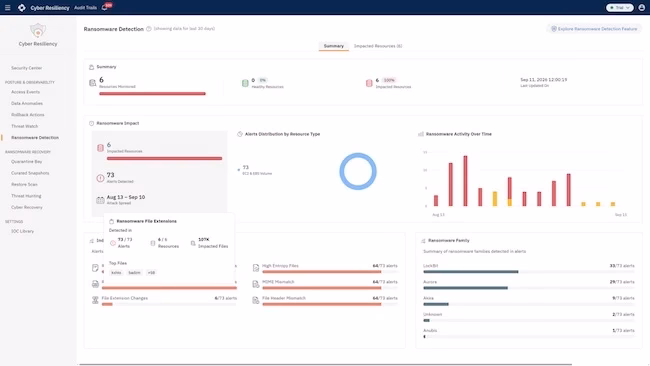Click the Aurora progress bar
Screen dimensions: 650x366
click(x=529, y=288)
